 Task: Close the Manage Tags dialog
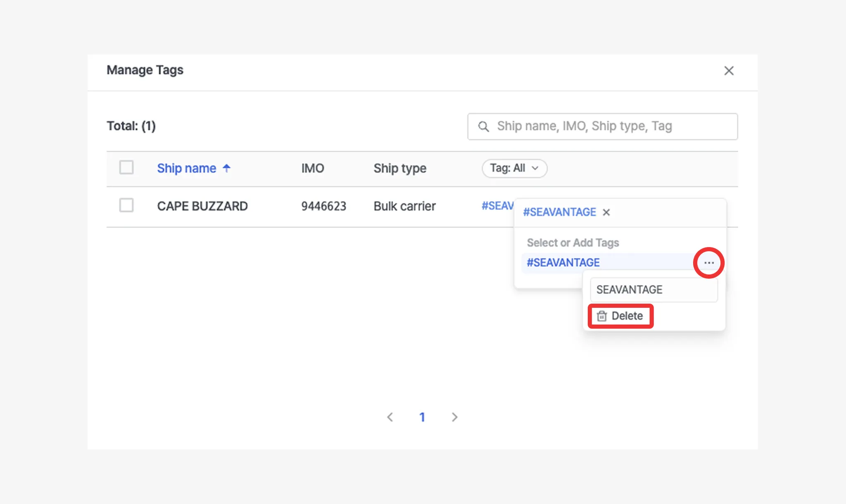(x=729, y=71)
